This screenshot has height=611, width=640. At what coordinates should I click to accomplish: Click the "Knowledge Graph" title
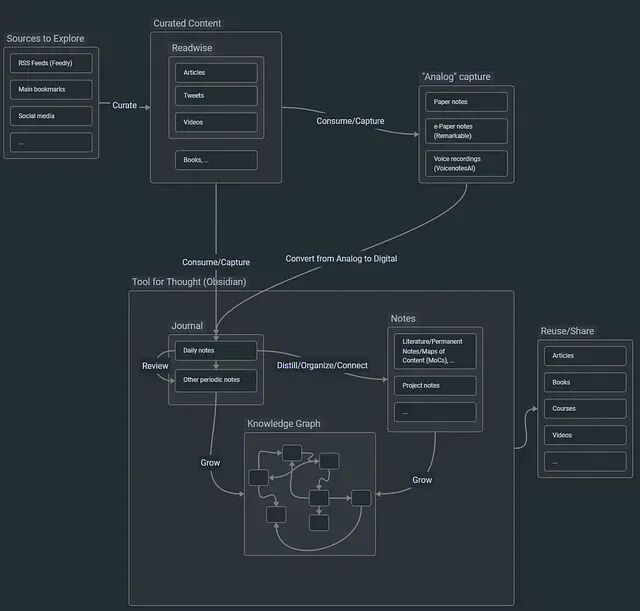pos(284,424)
